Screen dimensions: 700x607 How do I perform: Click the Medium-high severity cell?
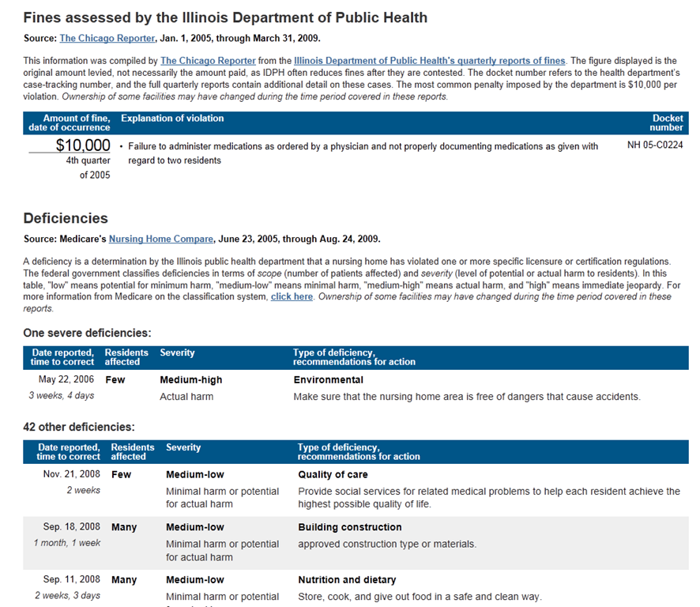tap(191, 380)
